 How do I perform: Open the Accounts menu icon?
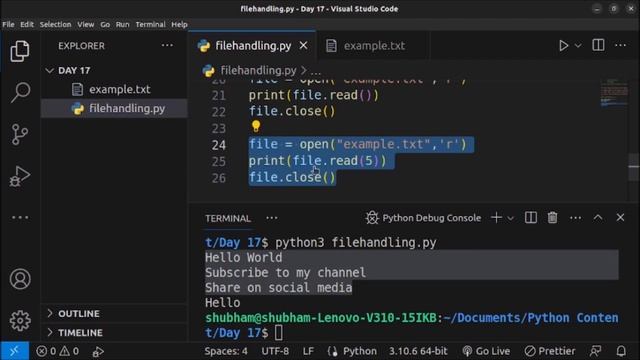pyautogui.click(x=20, y=279)
